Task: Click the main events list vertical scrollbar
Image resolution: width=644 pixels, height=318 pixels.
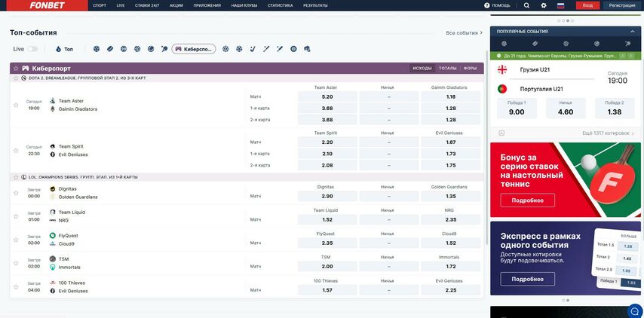Action: (487, 148)
